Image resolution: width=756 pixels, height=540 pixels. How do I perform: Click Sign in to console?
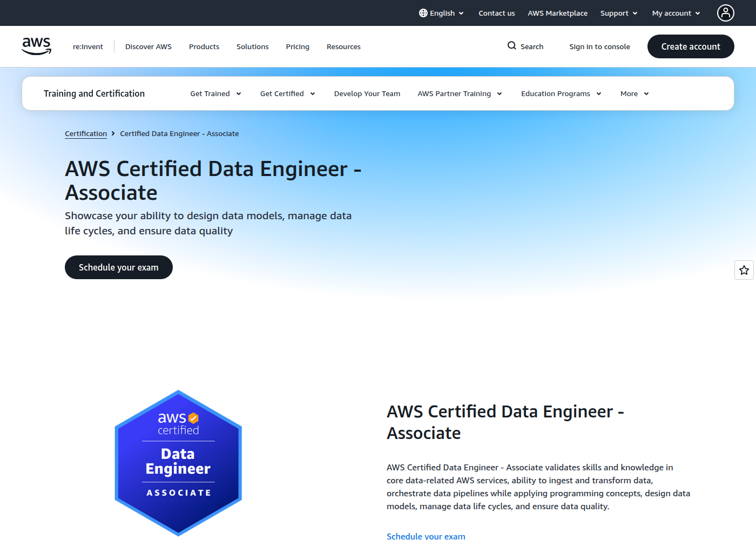click(x=599, y=46)
